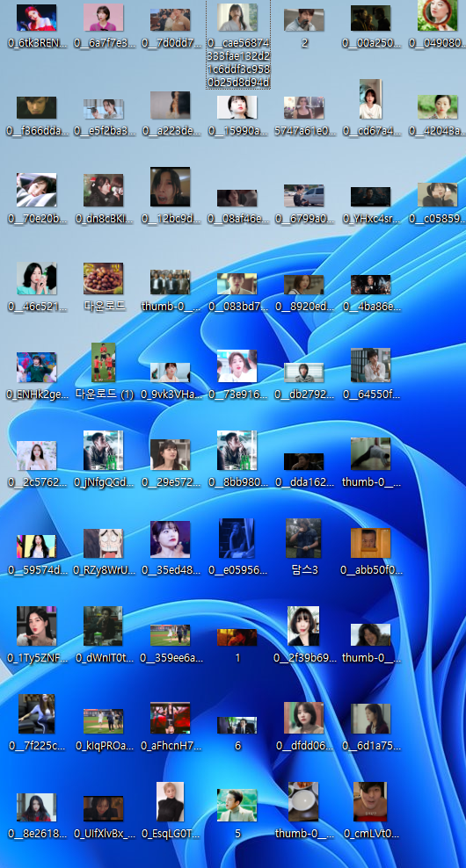Select the desktop file 0__a223de
This screenshot has width=466, height=868.
170,105
